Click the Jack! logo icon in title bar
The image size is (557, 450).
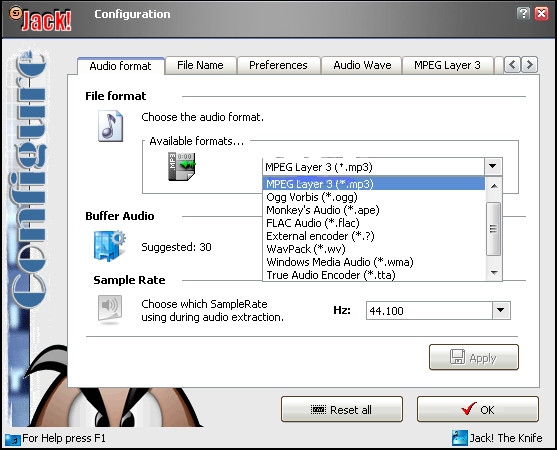pos(40,20)
